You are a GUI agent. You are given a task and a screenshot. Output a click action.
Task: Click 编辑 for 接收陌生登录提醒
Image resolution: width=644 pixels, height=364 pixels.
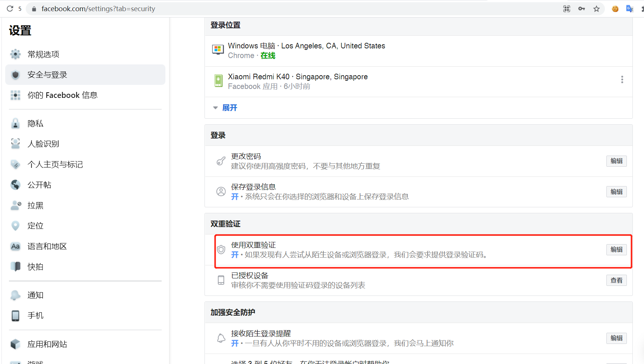(x=616, y=338)
